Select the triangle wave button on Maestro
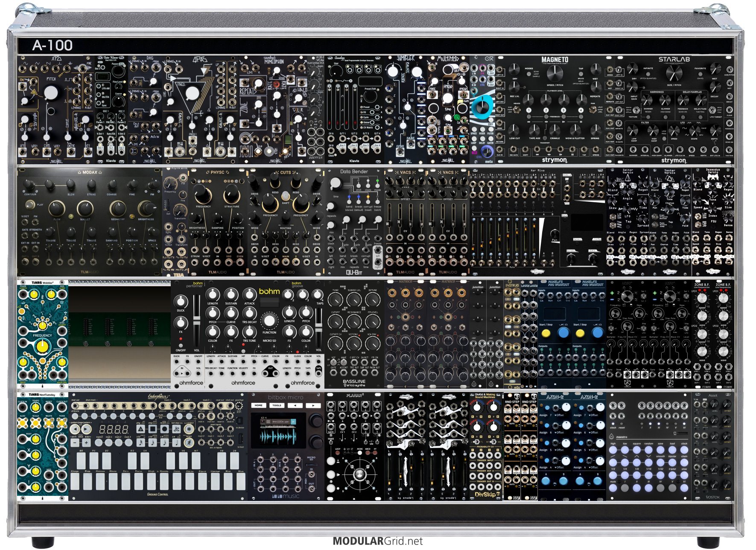Screen dimensions: 756x550 [637, 463]
